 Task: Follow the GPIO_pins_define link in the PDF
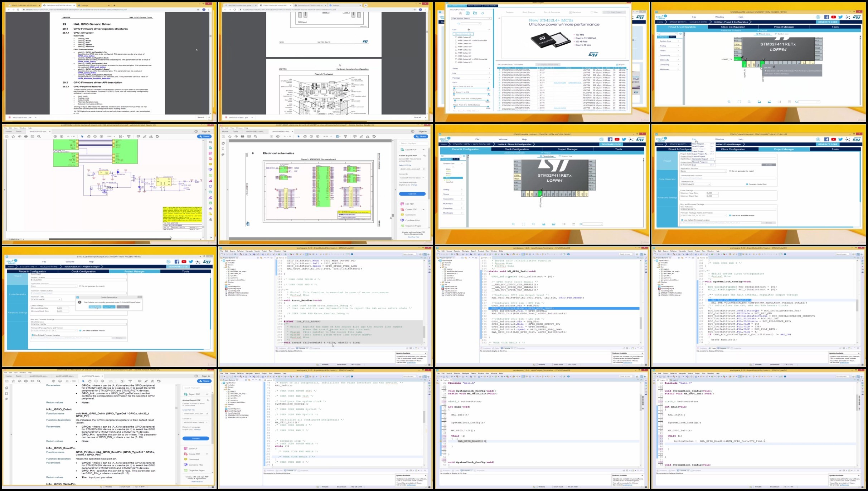tap(86, 56)
